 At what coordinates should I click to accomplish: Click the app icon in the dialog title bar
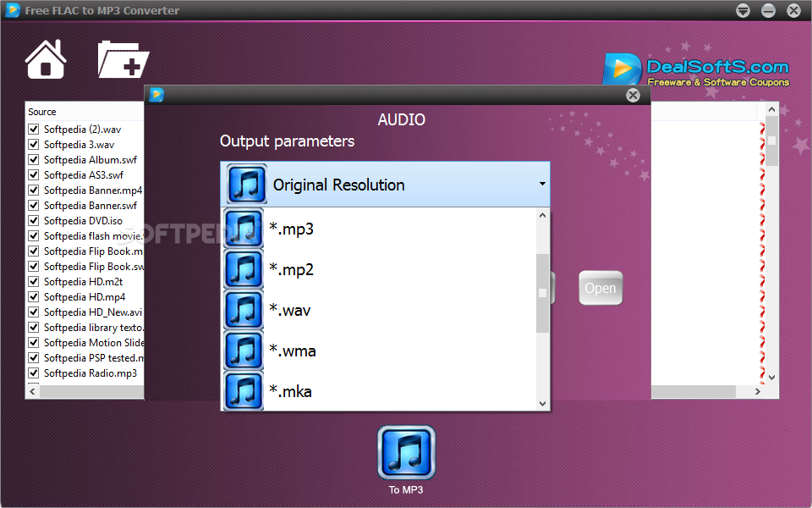click(x=156, y=95)
